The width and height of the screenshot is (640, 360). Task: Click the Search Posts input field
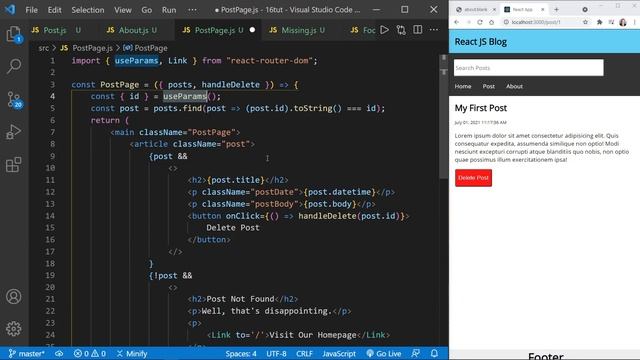[x=529, y=68]
